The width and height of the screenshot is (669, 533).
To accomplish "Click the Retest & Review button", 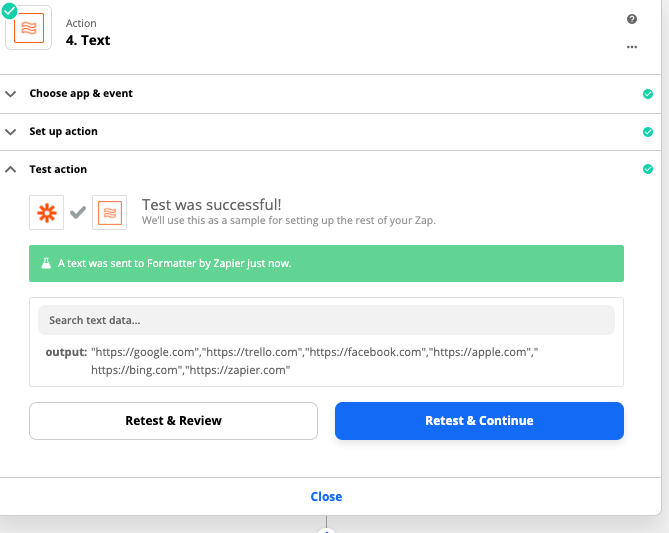I will pos(173,421).
